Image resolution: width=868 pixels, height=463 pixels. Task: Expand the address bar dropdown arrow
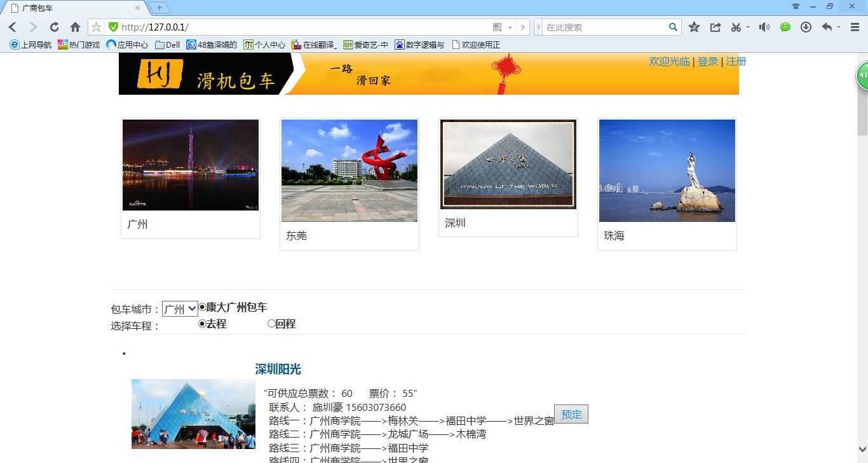tap(510, 27)
